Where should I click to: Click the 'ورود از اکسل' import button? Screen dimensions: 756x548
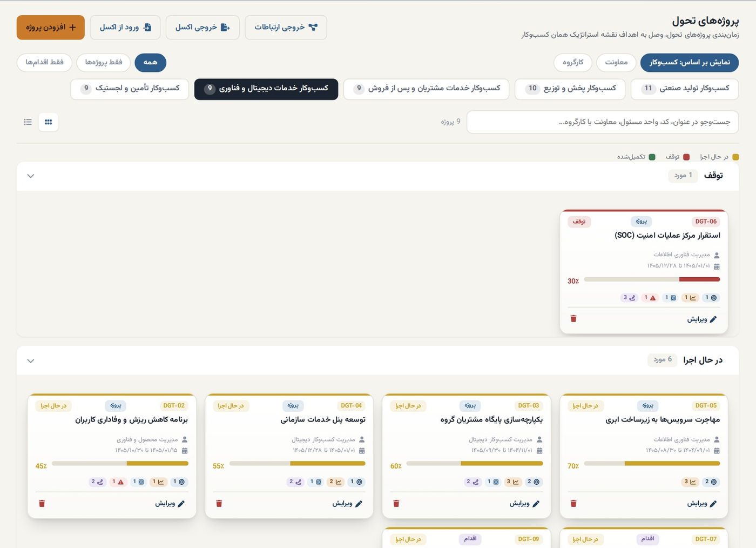pyautogui.click(x=125, y=28)
